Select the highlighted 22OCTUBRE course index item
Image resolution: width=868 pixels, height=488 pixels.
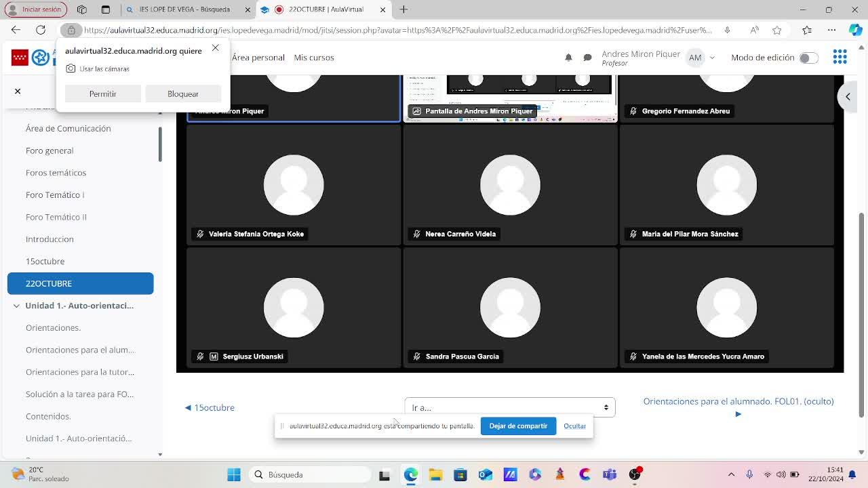tap(80, 283)
